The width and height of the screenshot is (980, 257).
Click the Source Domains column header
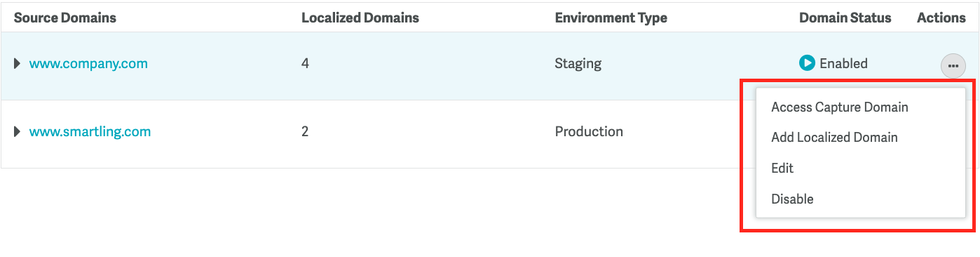pyautogui.click(x=65, y=18)
